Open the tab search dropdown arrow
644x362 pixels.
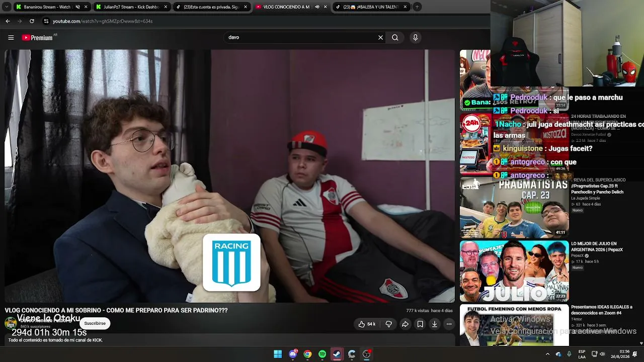(x=7, y=7)
